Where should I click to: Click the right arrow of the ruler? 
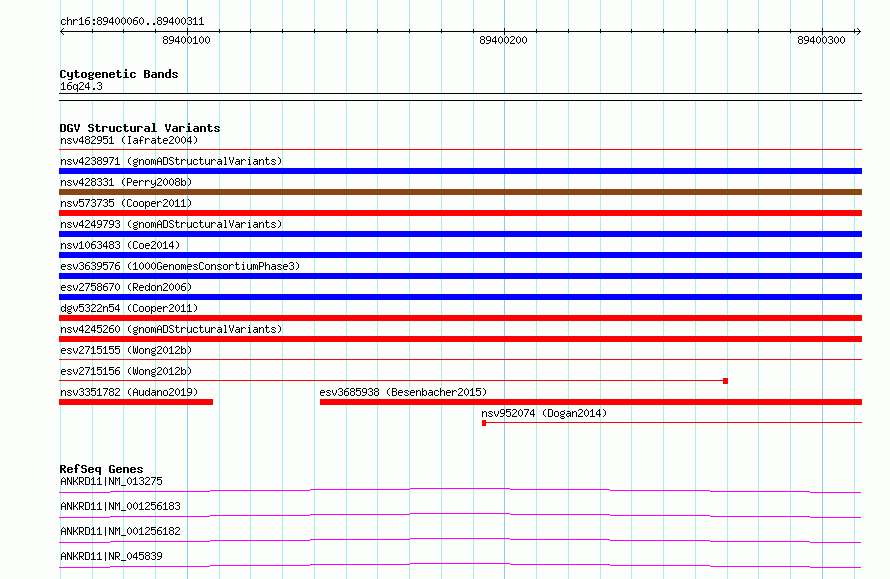point(858,32)
